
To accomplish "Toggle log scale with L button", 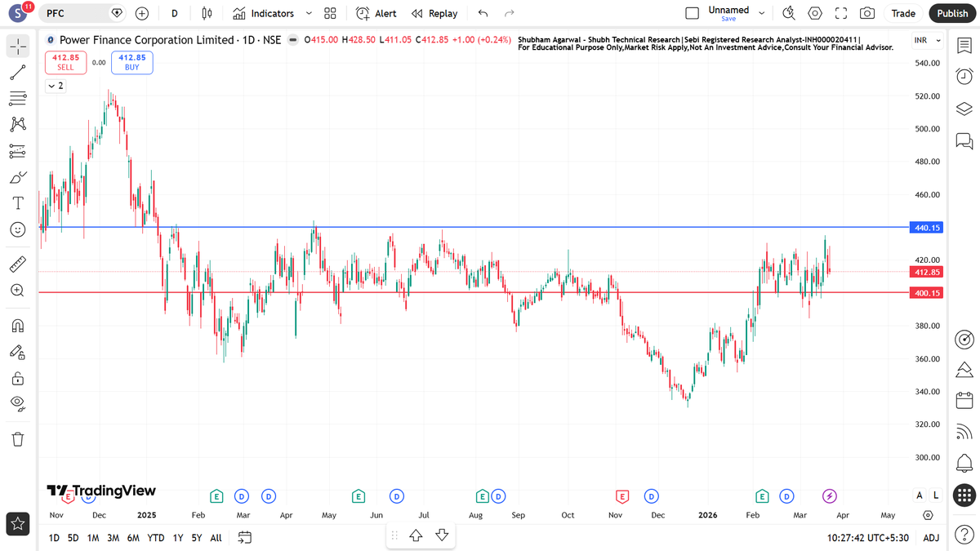I will 935,495.
